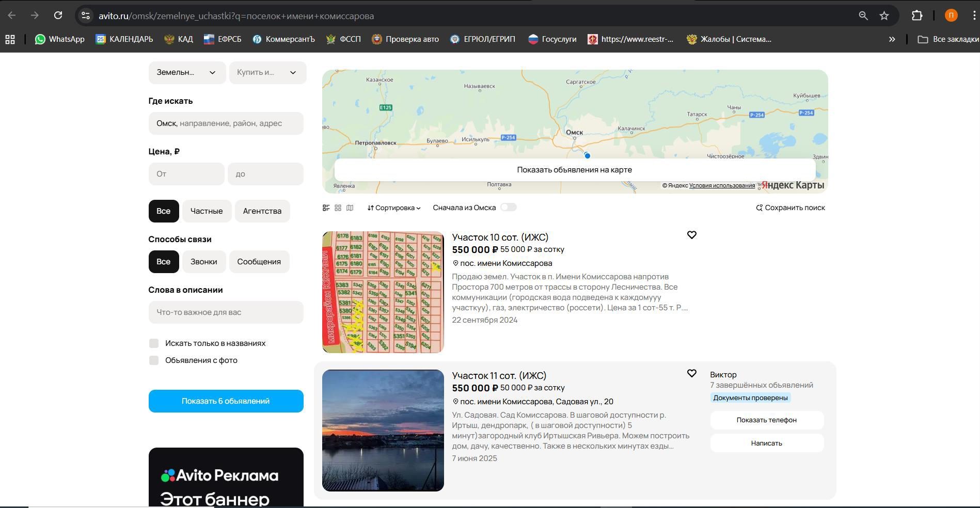Open the КоммерсантЪ bookmark
The image size is (980, 508).
point(283,39)
